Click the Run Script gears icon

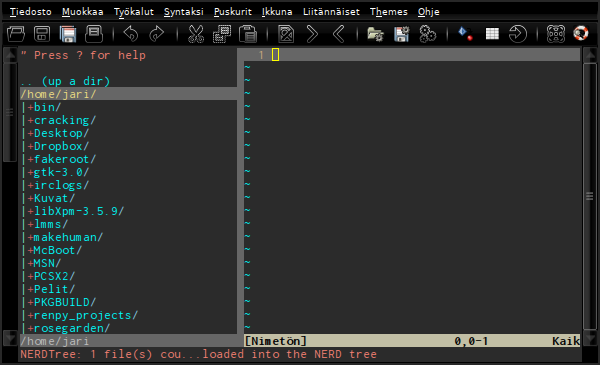point(427,34)
